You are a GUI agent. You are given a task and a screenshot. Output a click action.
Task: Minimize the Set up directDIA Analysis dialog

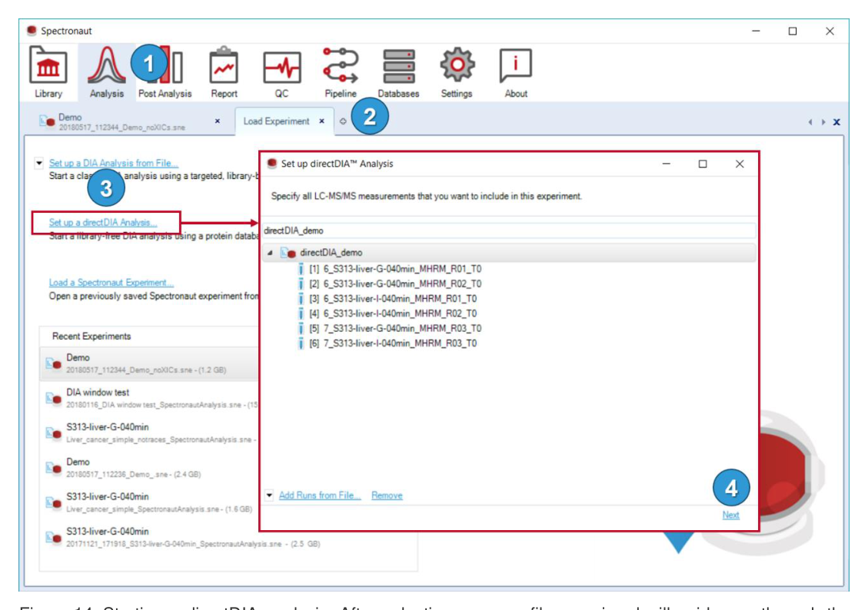point(667,164)
